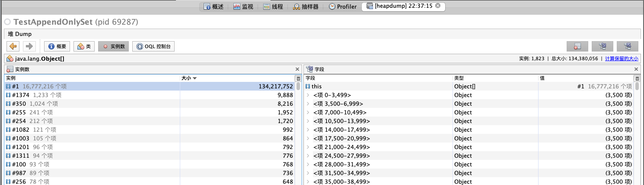Expand the <项 7,000-10,499> node

tap(308, 112)
